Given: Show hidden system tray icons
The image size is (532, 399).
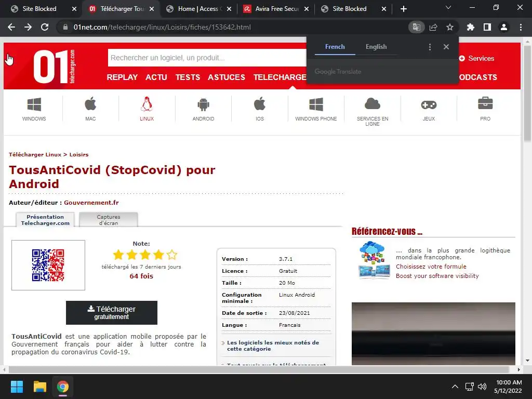Looking at the screenshot, I should click(455, 387).
